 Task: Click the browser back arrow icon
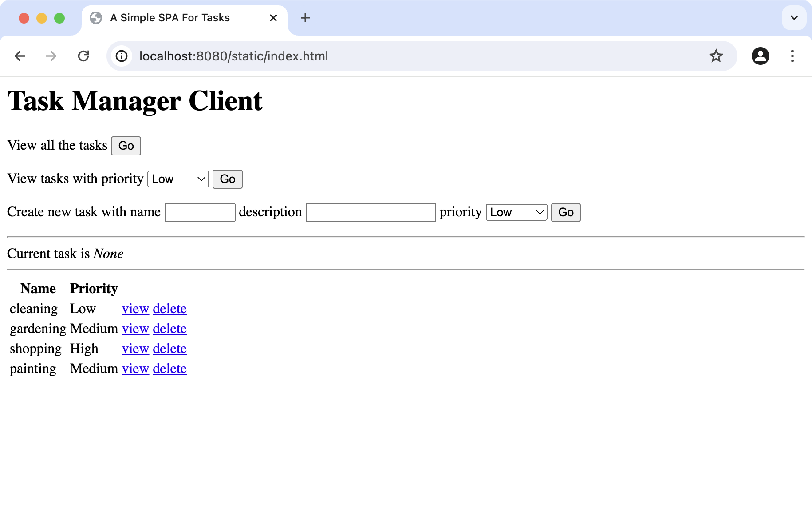pyautogui.click(x=20, y=56)
